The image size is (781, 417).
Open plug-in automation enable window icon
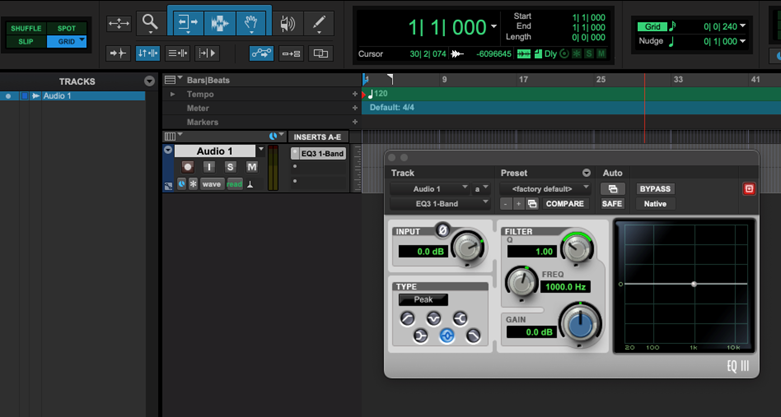point(613,189)
